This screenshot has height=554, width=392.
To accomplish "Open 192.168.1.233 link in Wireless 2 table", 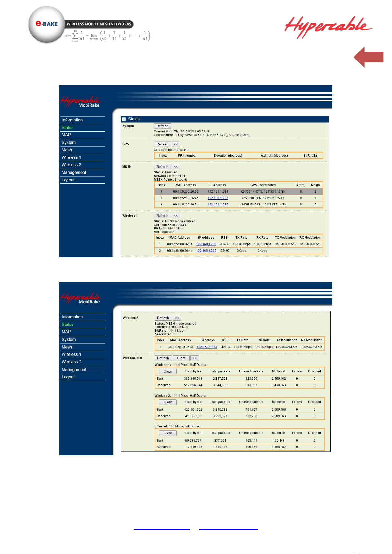I will 207,347.
